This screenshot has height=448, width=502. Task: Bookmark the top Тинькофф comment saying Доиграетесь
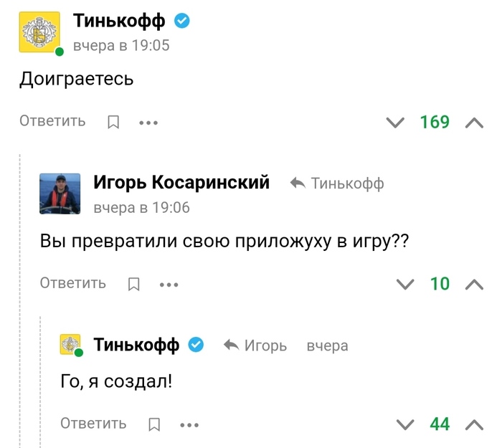[113, 122]
